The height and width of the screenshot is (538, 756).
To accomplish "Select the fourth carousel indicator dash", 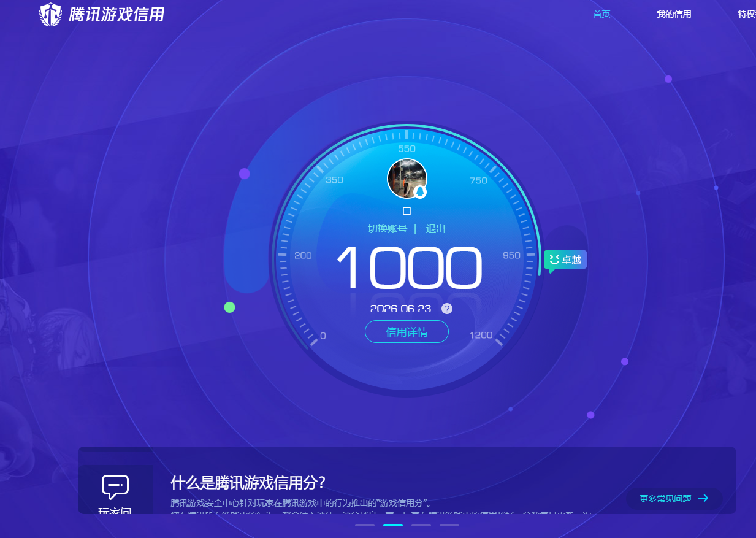I will click(449, 525).
